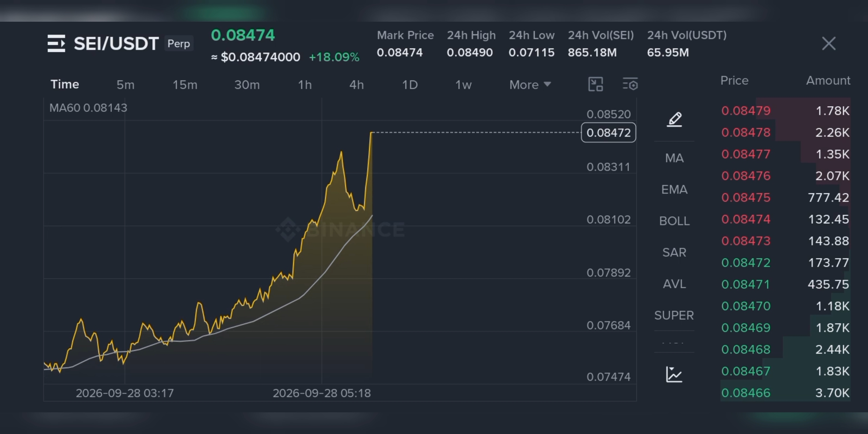Open the chart settings icon
868x434 pixels.
pos(630,84)
